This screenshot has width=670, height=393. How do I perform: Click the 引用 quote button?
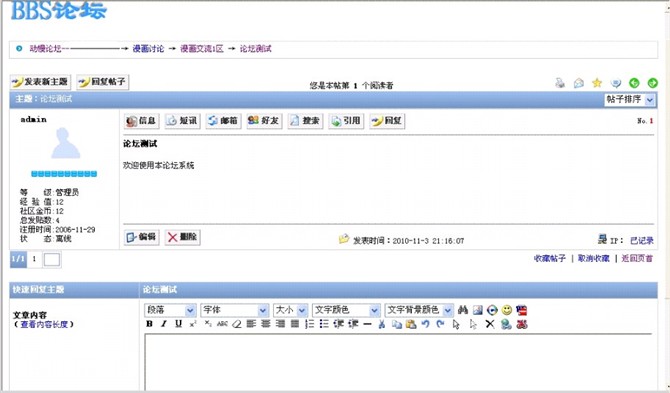pyautogui.click(x=346, y=121)
